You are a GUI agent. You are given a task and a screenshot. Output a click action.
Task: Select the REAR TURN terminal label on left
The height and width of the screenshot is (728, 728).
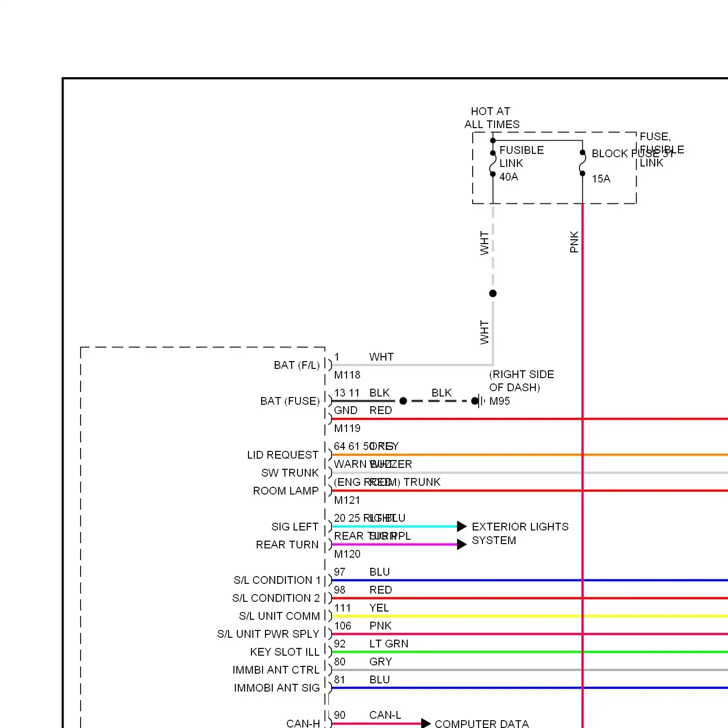click(287, 545)
